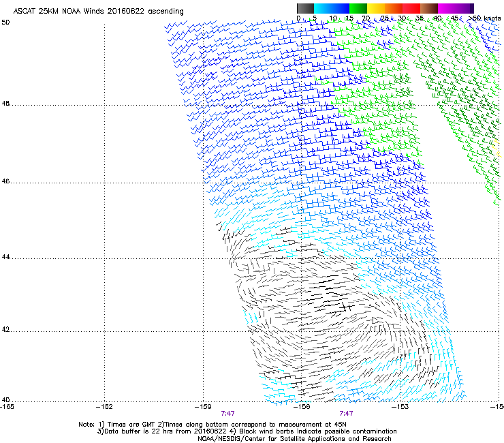
Task: Click the longitude axis label '-162'
Action: (x=104, y=407)
